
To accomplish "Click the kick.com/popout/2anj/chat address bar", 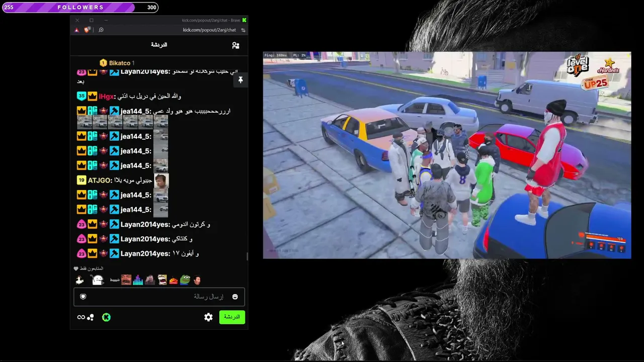I will click(209, 30).
